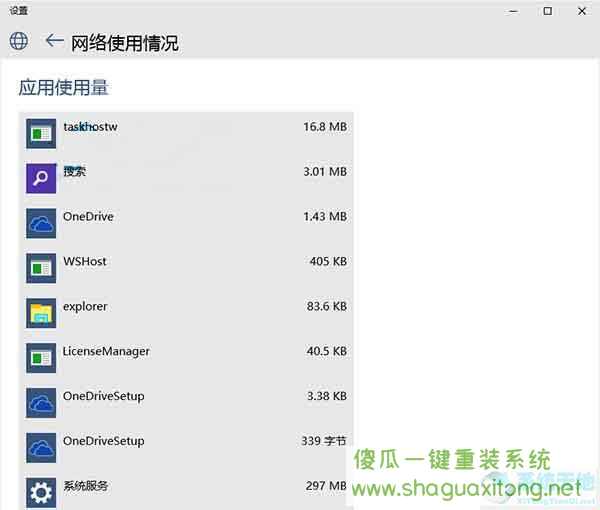This screenshot has width=600, height=510.
Task: Click the 339 字节 usage value
Action: coord(324,441)
